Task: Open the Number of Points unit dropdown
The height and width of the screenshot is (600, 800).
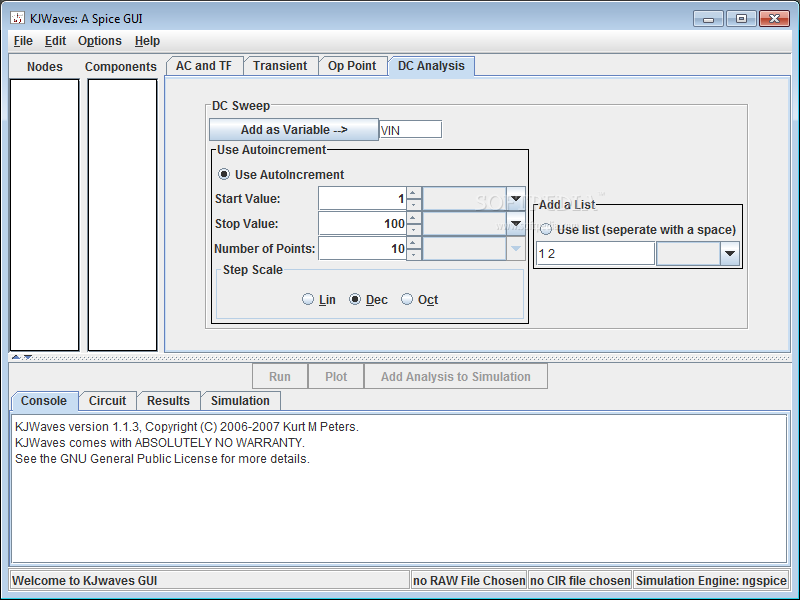Action: 516,248
